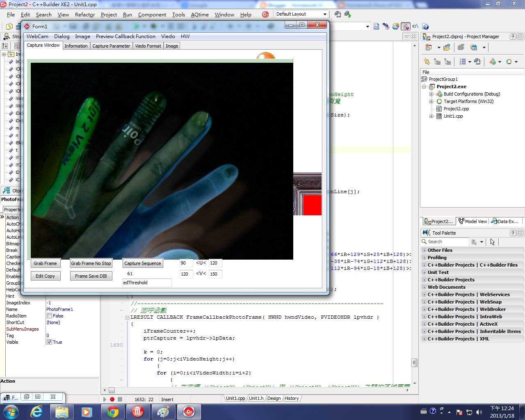Click the Windows Start orb
The width and height of the screenshot is (525, 420).
(11, 411)
